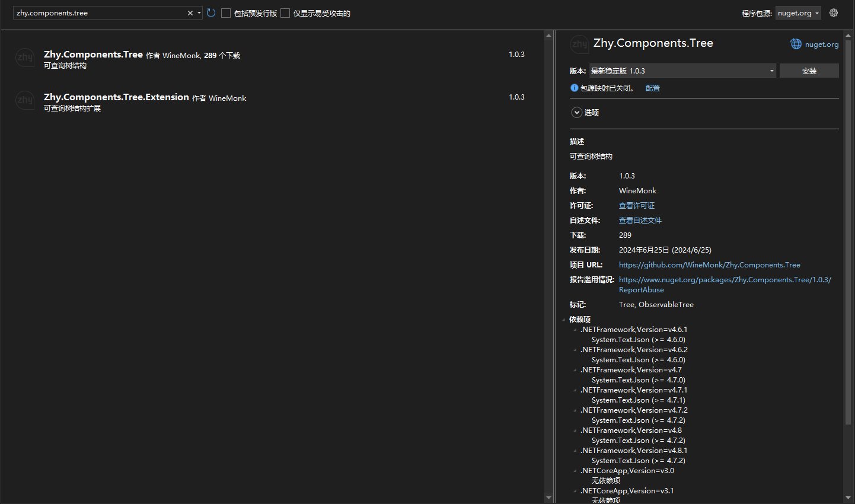Click the search input field
Screen dimensions: 855x504
[x=100, y=13]
